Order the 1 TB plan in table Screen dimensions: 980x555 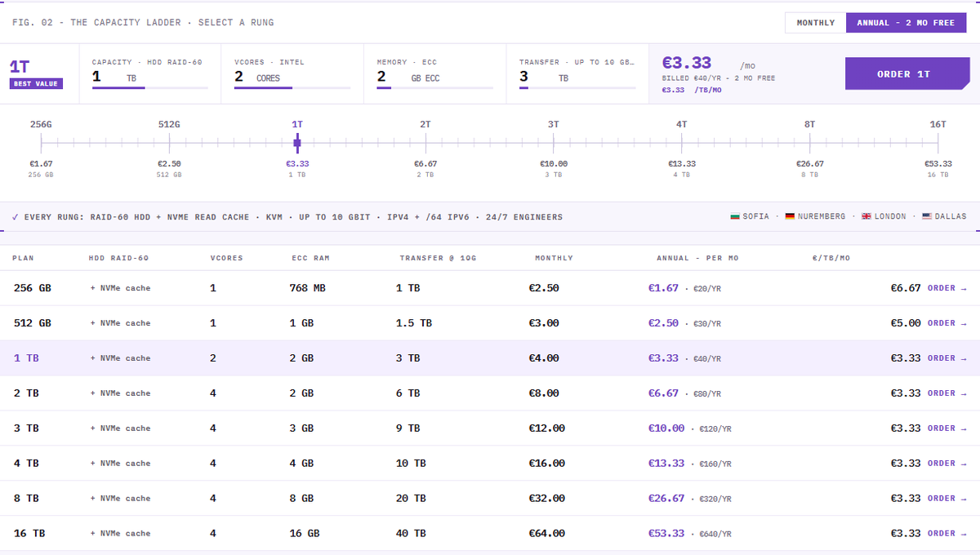pyautogui.click(x=947, y=358)
